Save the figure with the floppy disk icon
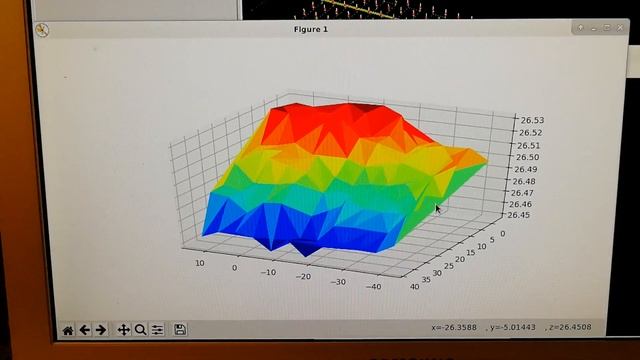This screenshot has width=640, height=360. (x=180, y=329)
